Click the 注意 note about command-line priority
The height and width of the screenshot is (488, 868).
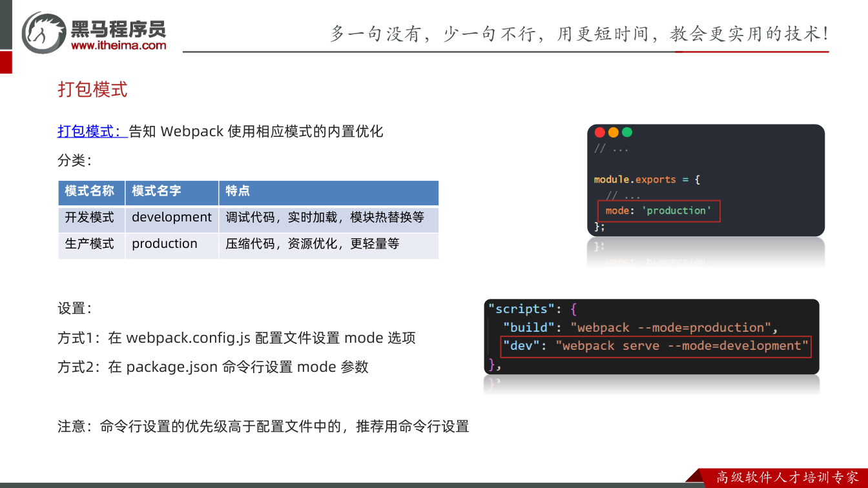pos(263,426)
